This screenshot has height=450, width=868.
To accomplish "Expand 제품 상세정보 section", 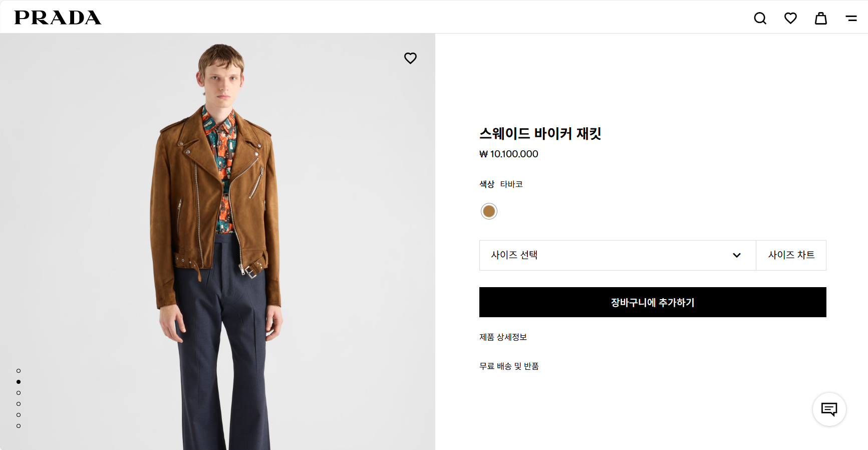I will [503, 337].
